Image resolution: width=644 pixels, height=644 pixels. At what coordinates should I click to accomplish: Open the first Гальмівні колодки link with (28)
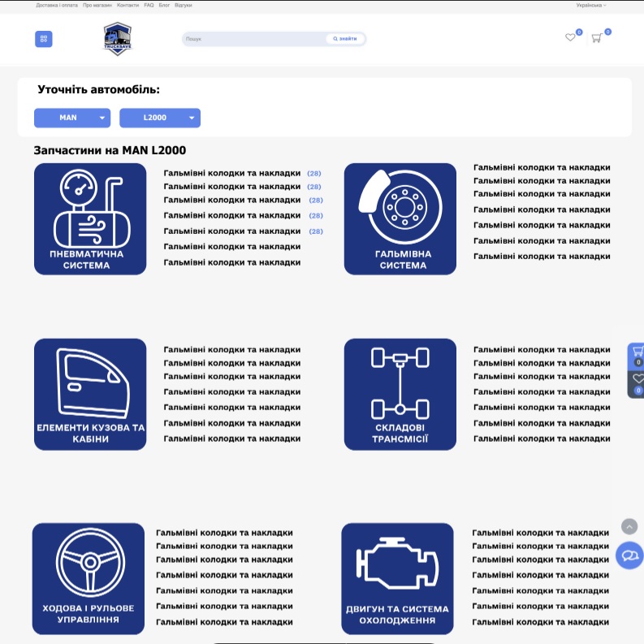click(x=232, y=173)
